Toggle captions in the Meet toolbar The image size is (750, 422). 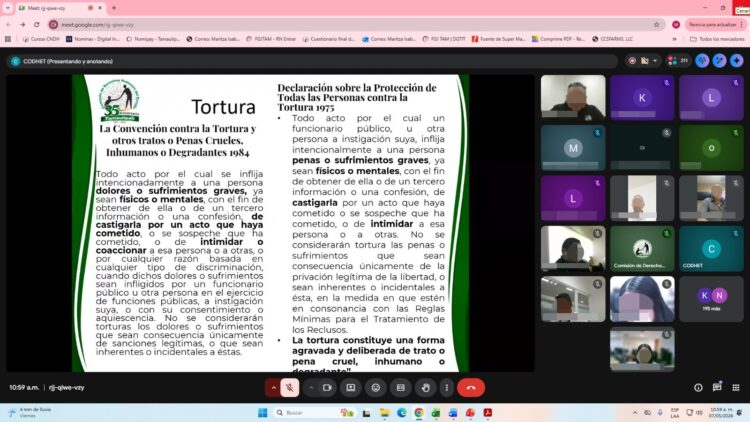point(401,388)
